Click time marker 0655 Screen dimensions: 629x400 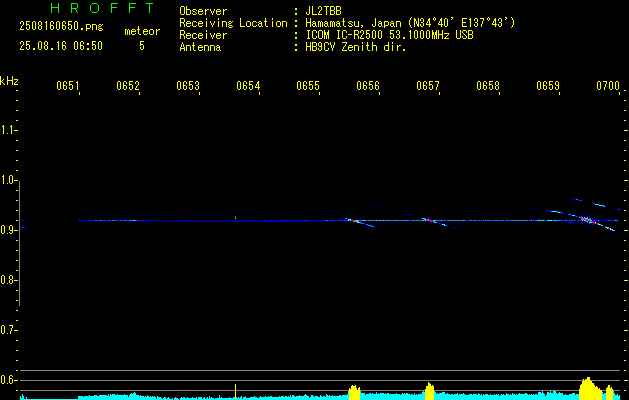pyautogui.click(x=308, y=86)
